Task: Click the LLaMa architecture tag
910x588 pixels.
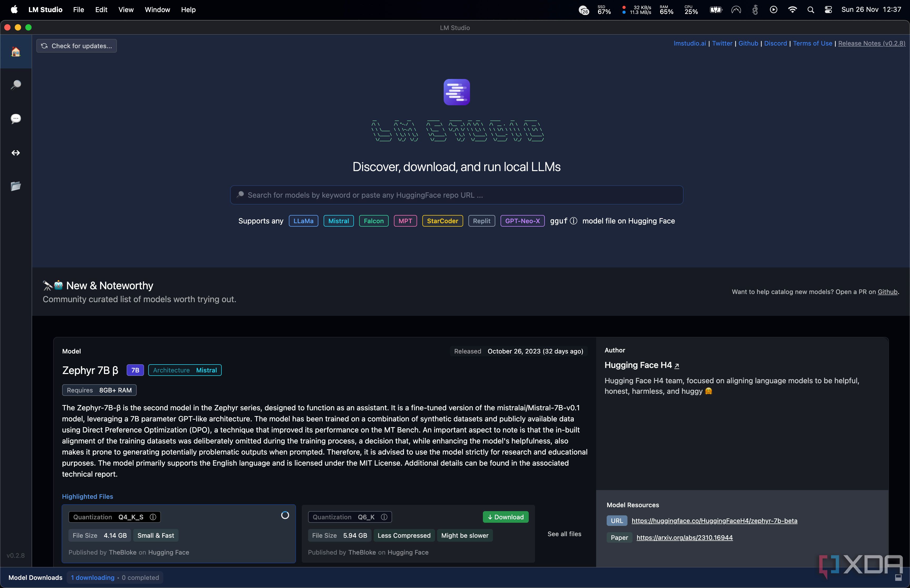Action: coord(303,221)
